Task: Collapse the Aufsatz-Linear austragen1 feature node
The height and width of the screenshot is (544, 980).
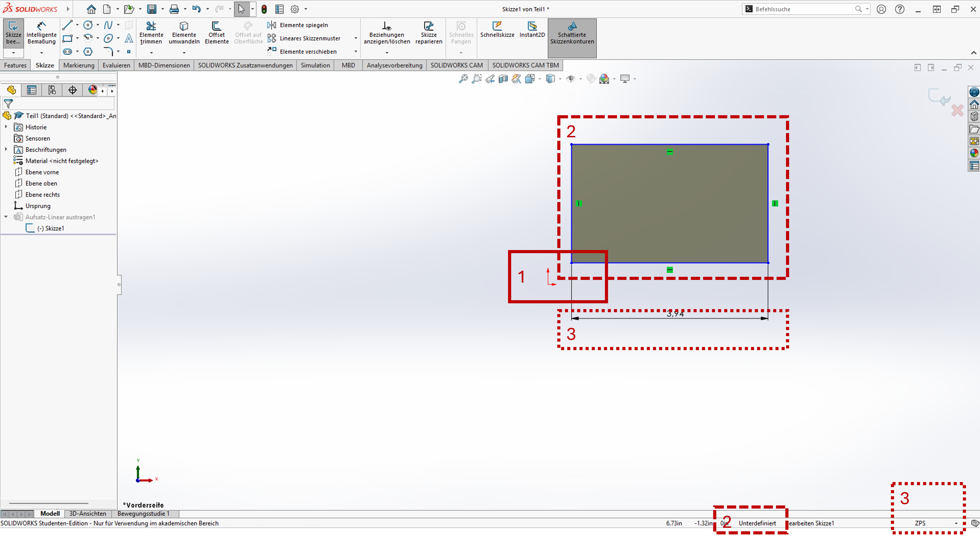Action: click(x=6, y=217)
